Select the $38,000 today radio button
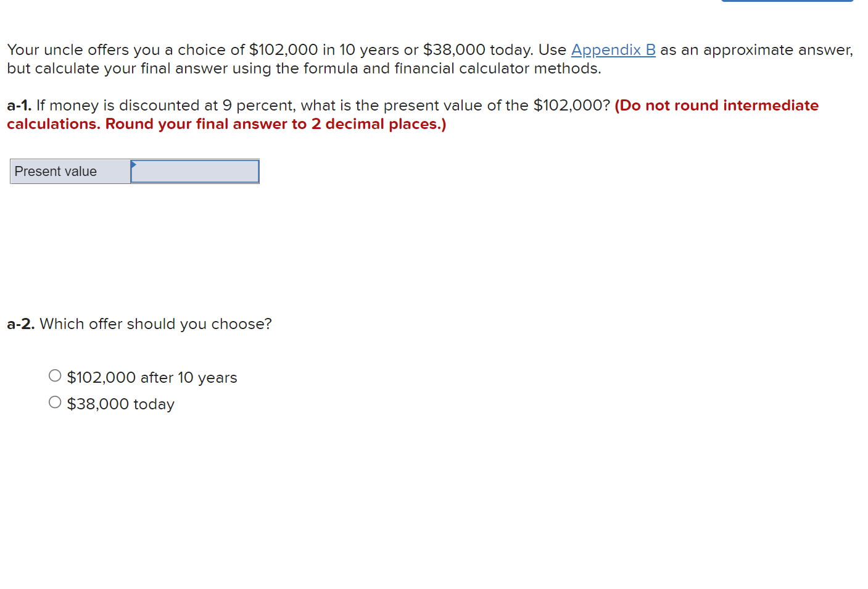 point(55,401)
